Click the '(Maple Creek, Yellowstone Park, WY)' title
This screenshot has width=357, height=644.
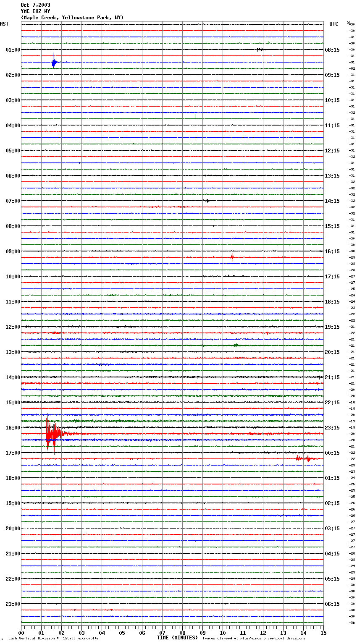pos(72,18)
